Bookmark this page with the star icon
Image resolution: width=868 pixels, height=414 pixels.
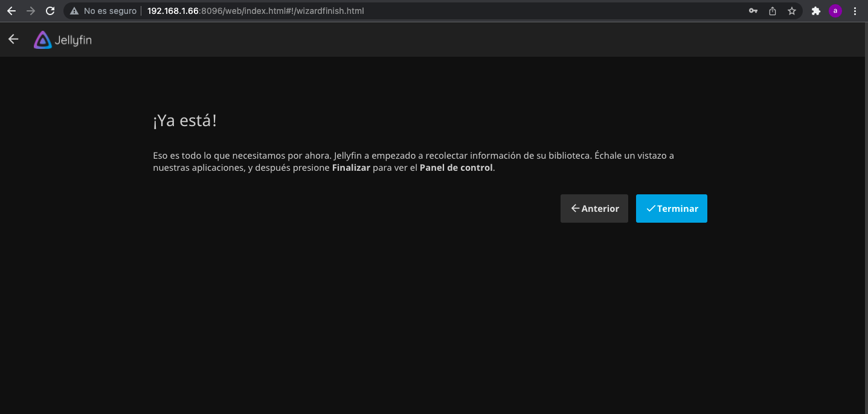[x=791, y=11]
